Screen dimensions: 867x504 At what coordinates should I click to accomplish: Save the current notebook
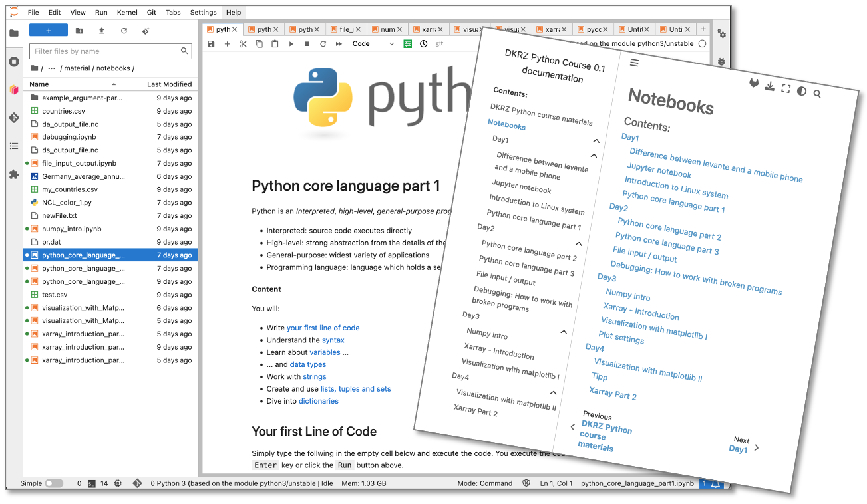[210, 43]
